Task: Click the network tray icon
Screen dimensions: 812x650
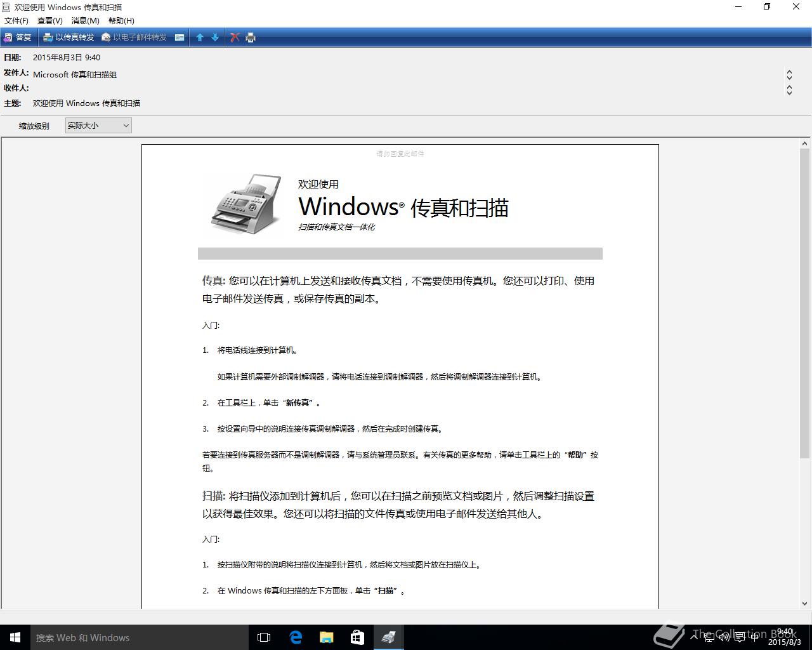Action: click(x=709, y=637)
